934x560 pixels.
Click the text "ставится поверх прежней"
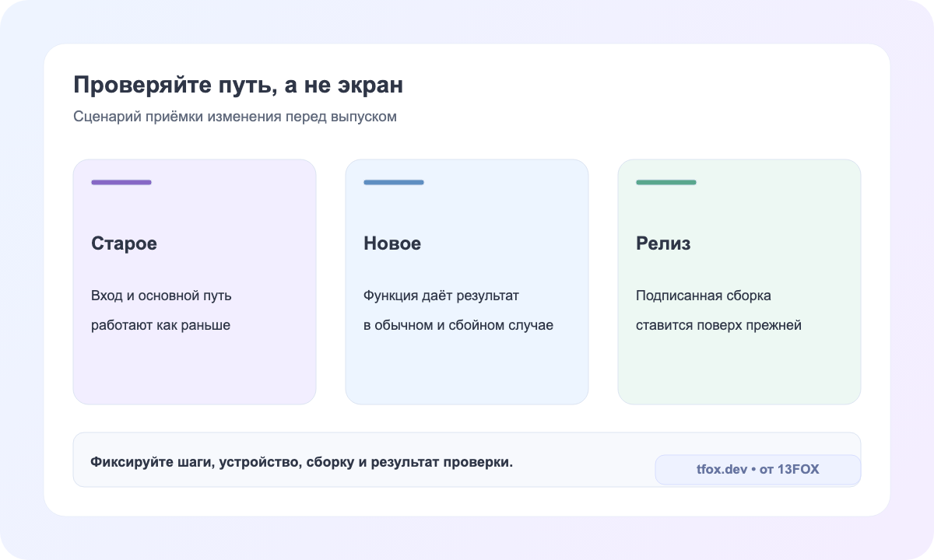click(x=718, y=325)
